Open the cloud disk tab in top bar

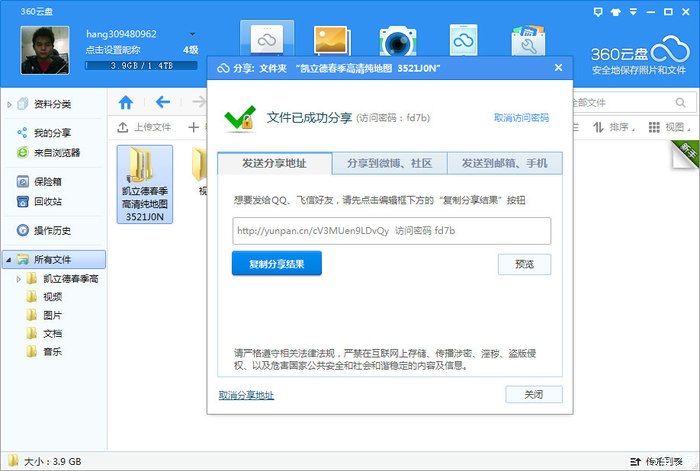(267, 40)
